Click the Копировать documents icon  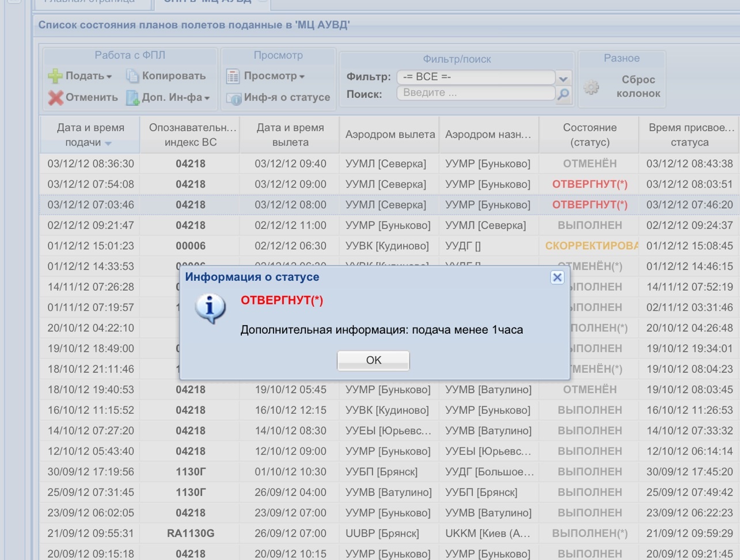click(x=132, y=76)
